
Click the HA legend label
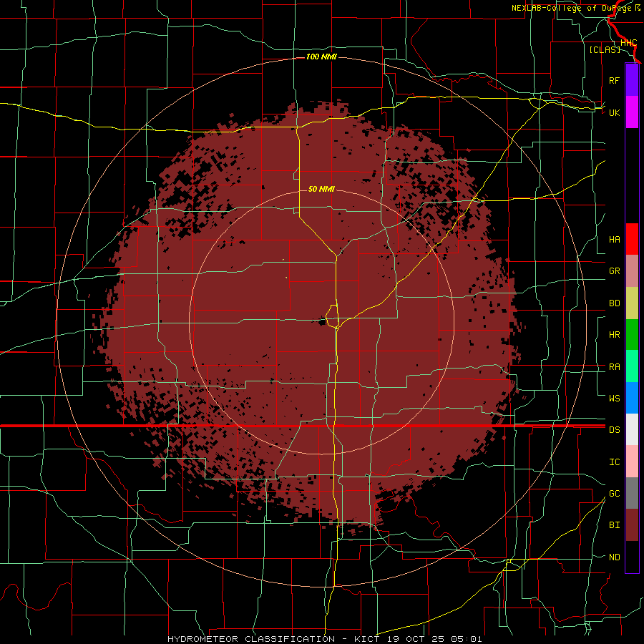point(614,240)
